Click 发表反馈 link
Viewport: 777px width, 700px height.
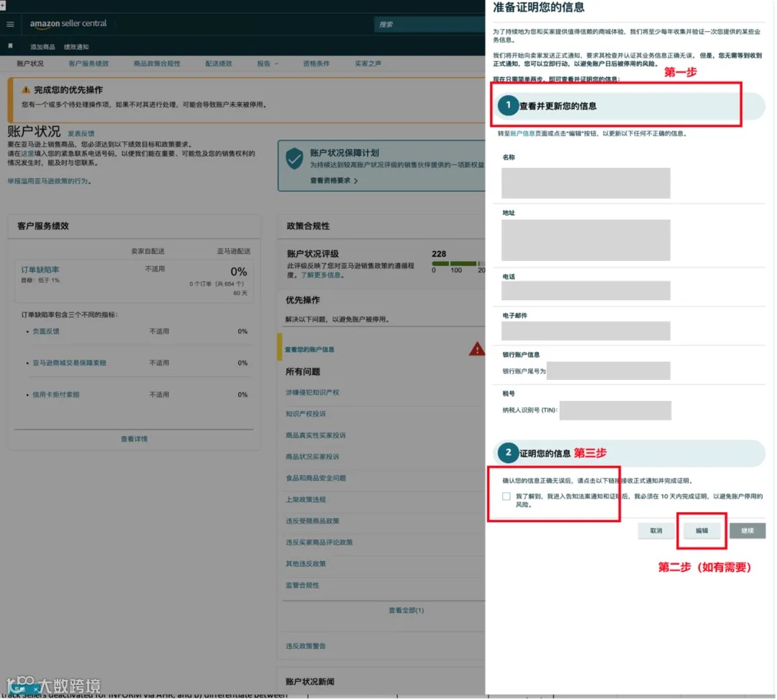pos(81,134)
